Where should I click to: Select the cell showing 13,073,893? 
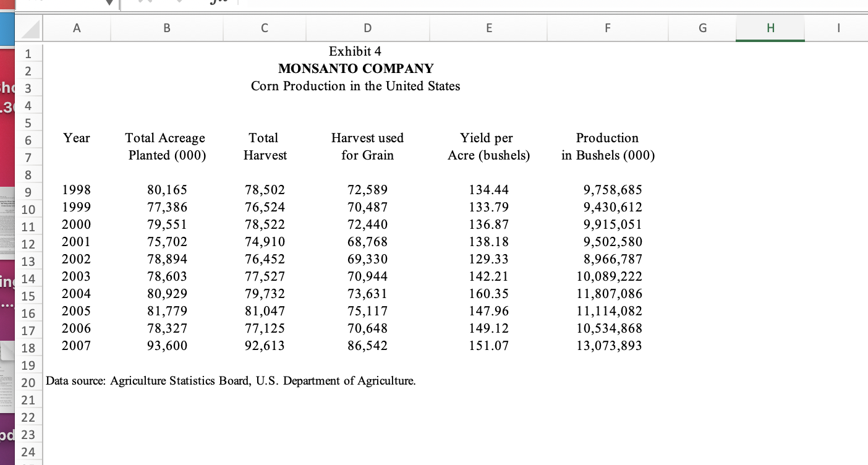pos(608,346)
